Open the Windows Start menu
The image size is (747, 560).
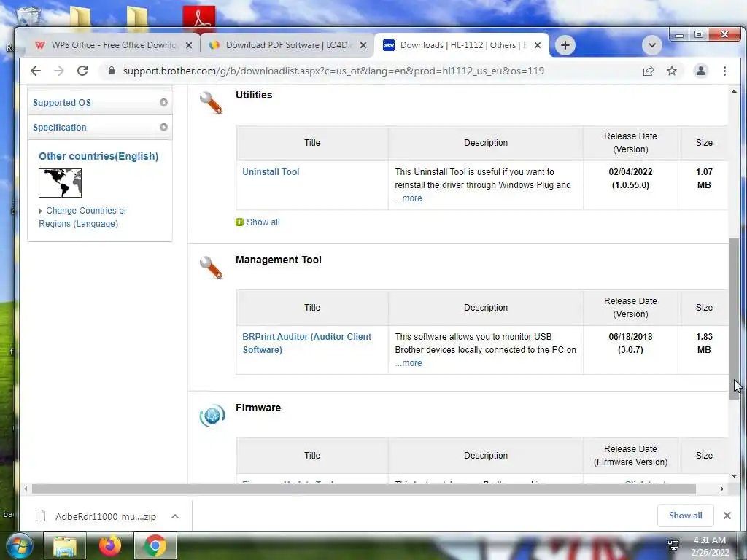(x=18, y=545)
